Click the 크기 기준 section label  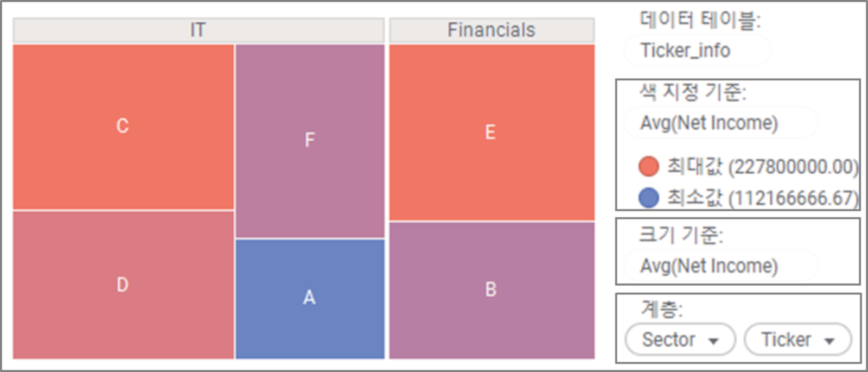point(681,235)
